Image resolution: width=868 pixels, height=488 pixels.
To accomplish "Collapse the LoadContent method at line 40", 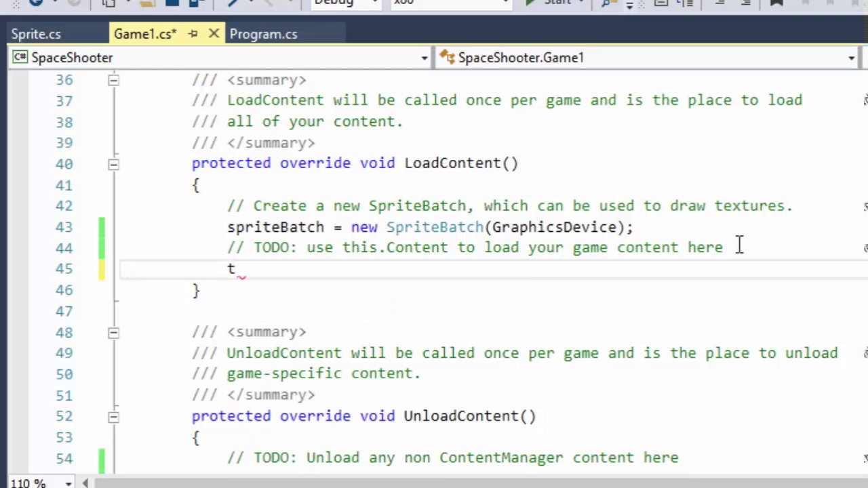I will [x=113, y=164].
